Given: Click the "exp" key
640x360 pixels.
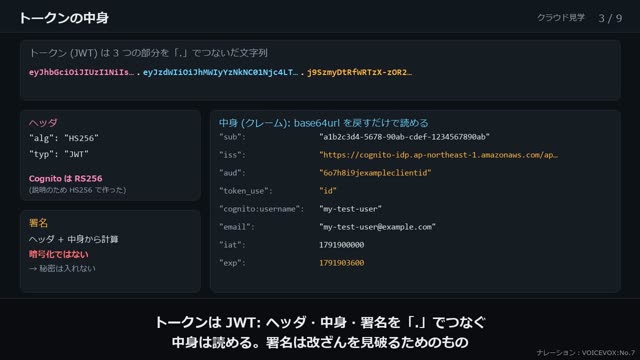Looking at the screenshot, I should tap(233, 263).
